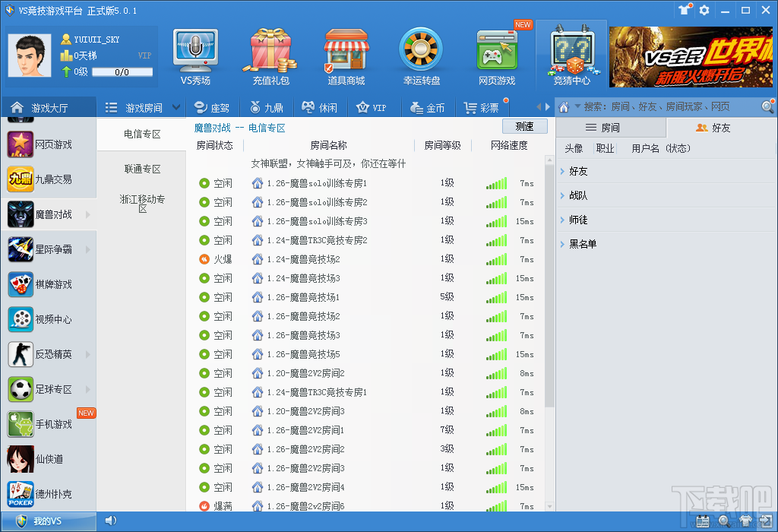Click the 0/0 level progress bar
This screenshot has width=778, height=532.
(121, 73)
